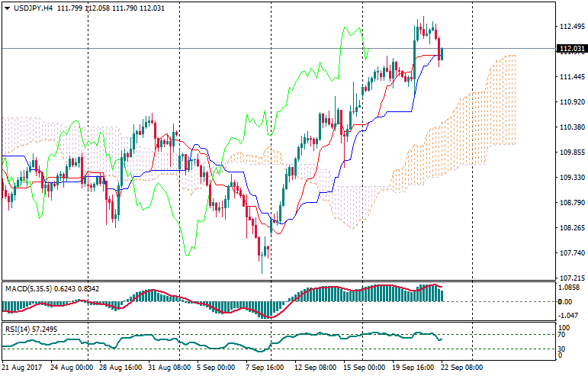Select the 7 Sep 16:00 time label
Viewport: 588px width, 376px height.
pyautogui.click(x=265, y=367)
